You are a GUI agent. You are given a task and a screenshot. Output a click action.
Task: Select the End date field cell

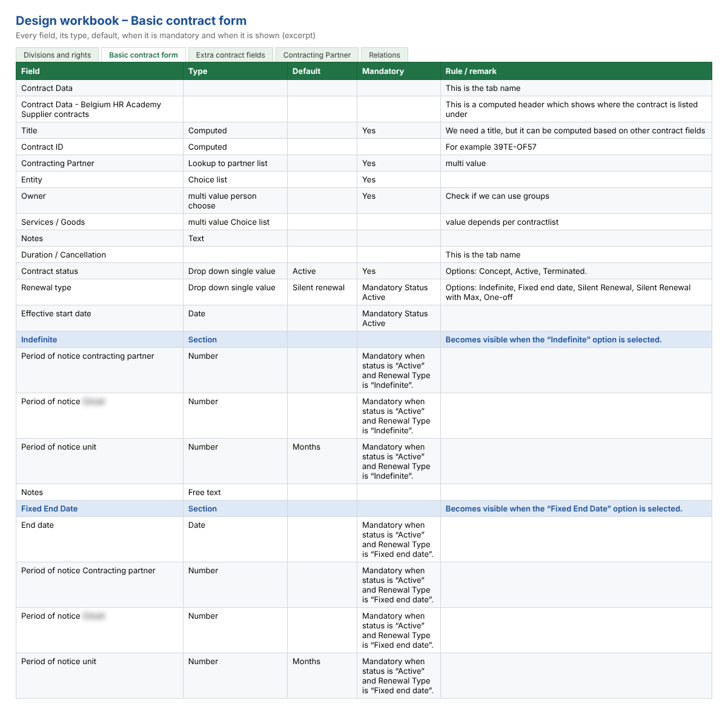click(99, 539)
